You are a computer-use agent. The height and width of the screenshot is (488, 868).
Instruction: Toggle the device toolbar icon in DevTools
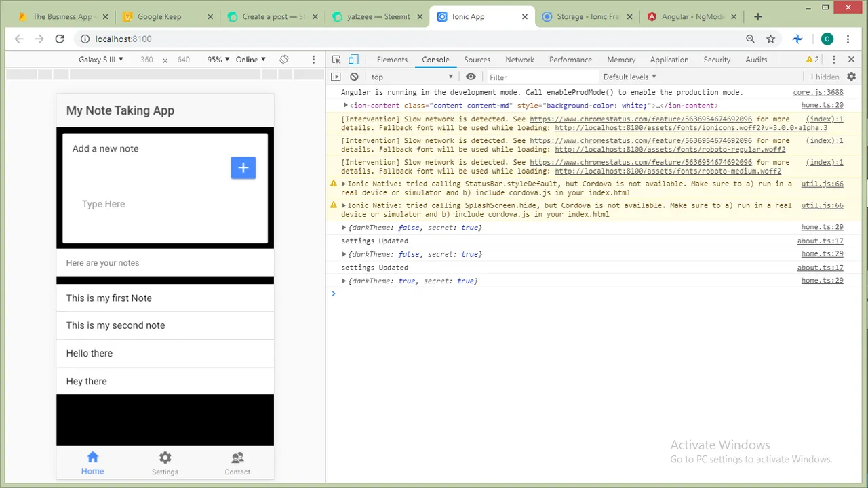click(353, 60)
